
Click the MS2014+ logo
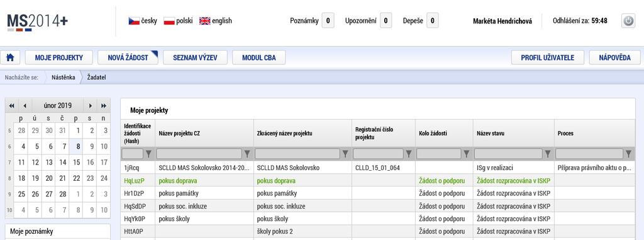pyautogui.click(x=37, y=22)
